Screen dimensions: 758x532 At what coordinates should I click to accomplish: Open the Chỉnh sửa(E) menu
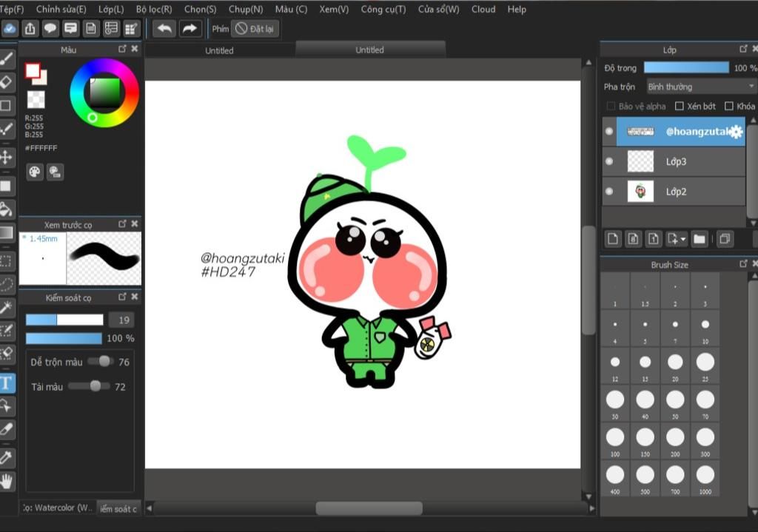(x=61, y=9)
